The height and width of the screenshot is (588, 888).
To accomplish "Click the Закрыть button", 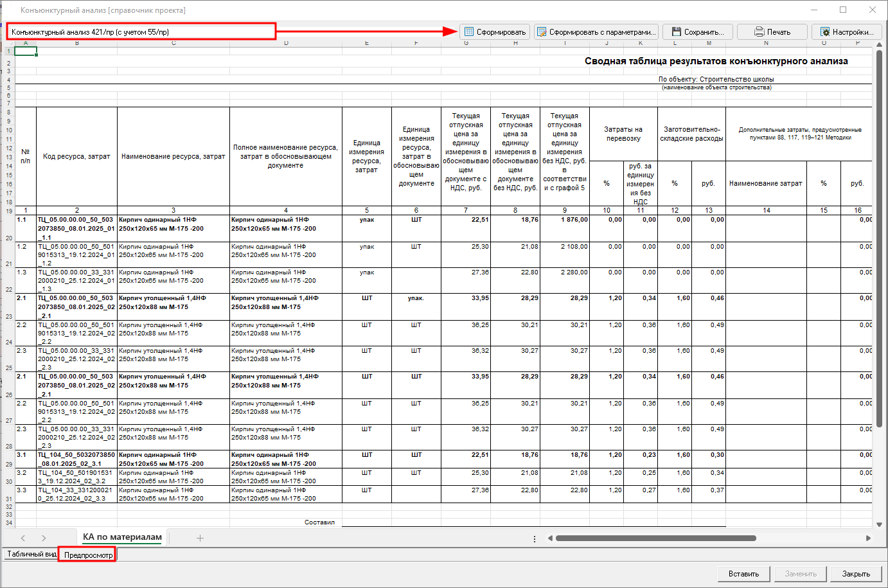I will 856,574.
